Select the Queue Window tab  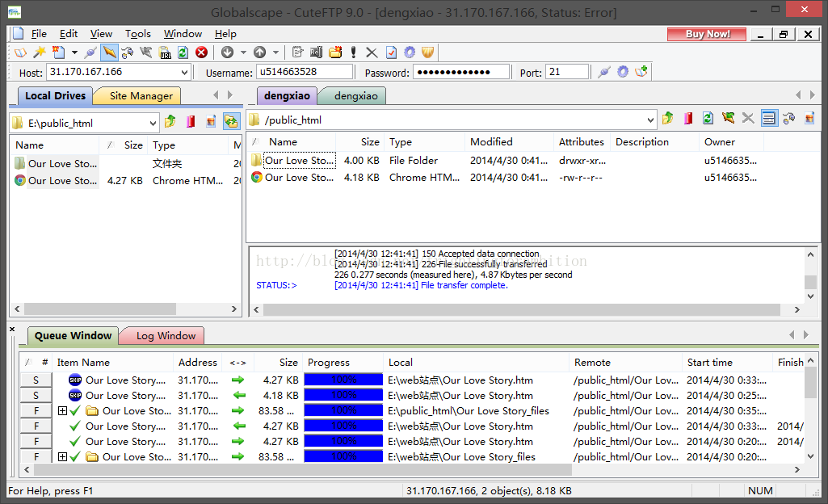(73, 336)
